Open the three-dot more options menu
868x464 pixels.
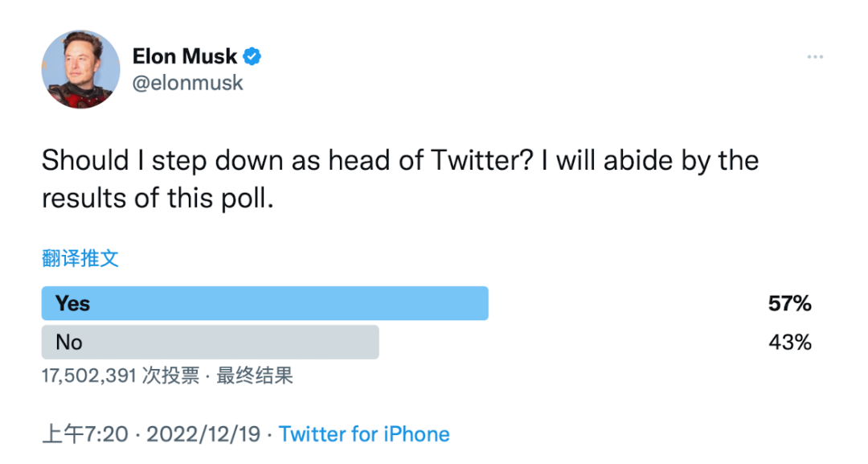pos(815,57)
